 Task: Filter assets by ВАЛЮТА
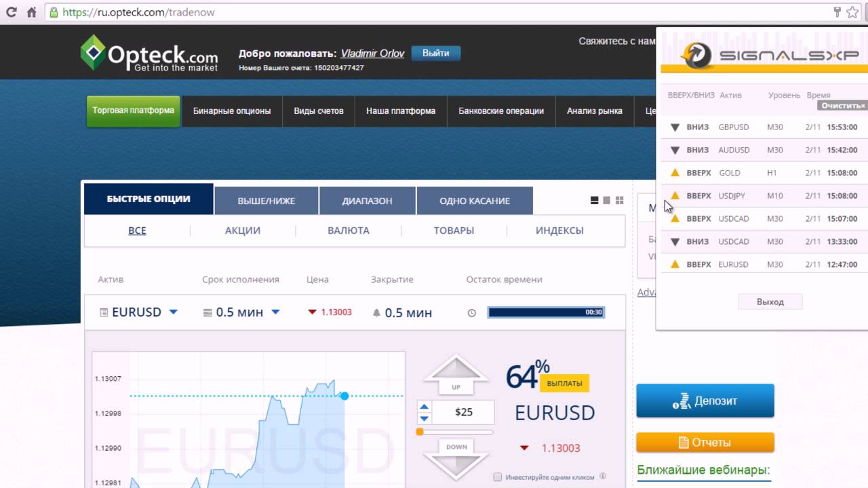pyautogui.click(x=349, y=230)
